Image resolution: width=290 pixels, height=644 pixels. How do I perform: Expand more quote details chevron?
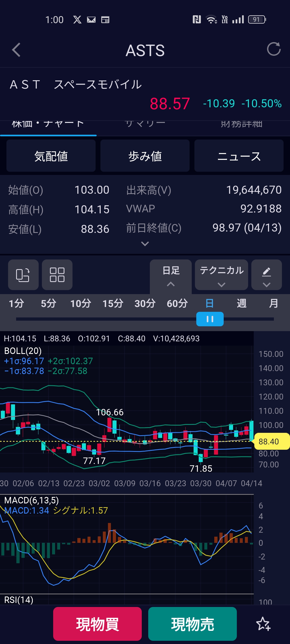(x=145, y=244)
